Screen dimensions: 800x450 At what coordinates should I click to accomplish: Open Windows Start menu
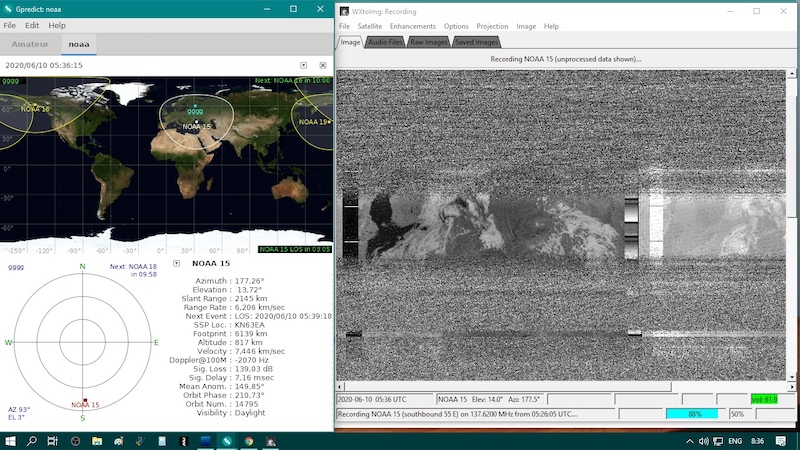[9, 441]
